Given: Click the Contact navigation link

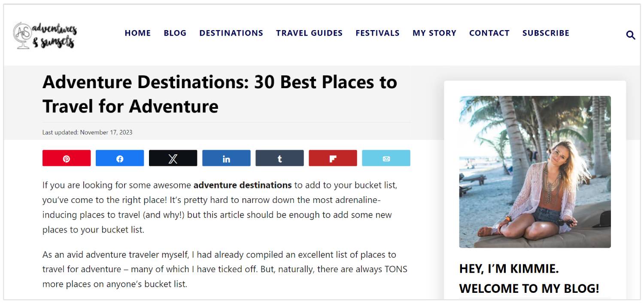Looking at the screenshot, I should point(489,33).
